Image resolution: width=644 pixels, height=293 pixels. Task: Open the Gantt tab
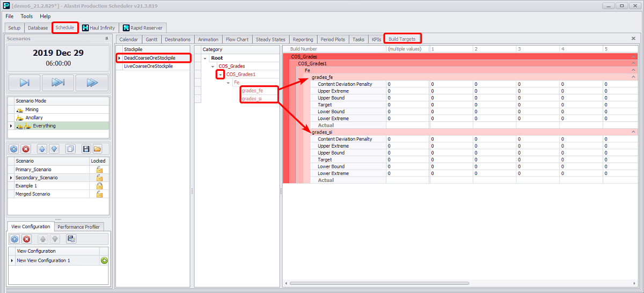tap(151, 39)
